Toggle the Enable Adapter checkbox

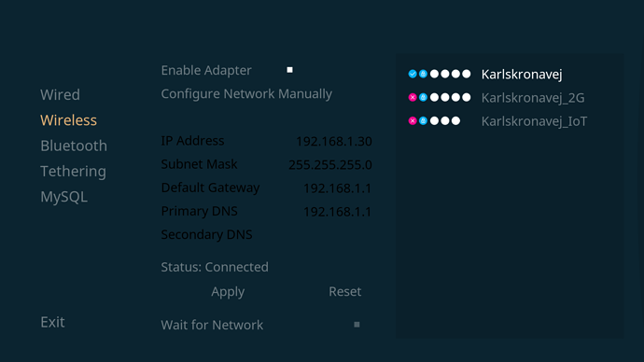(x=289, y=70)
